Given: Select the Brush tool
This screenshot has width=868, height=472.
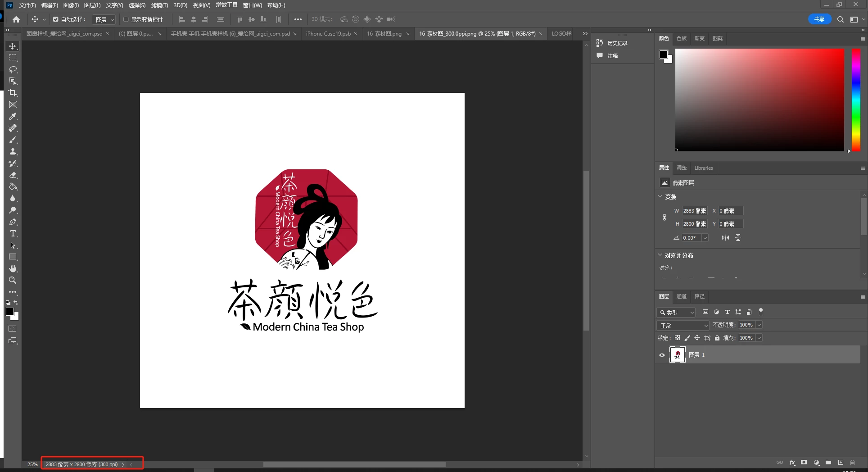Looking at the screenshot, I should 13,140.
